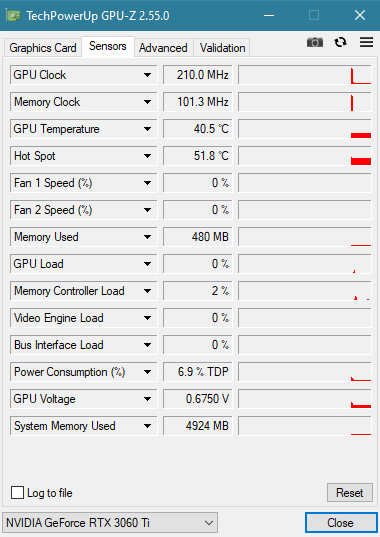Click the refresh sensors icon
The image size is (380, 537).
click(340, 42)
